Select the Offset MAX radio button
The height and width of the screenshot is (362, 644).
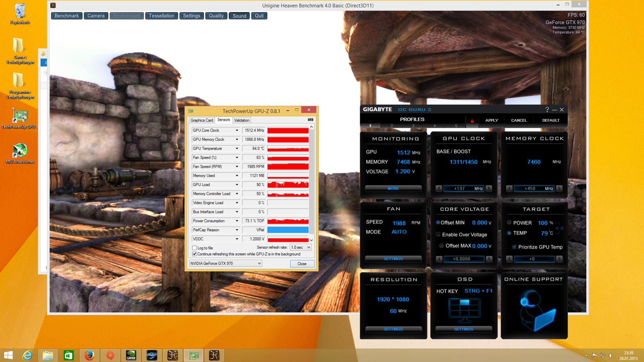point(441,246)
